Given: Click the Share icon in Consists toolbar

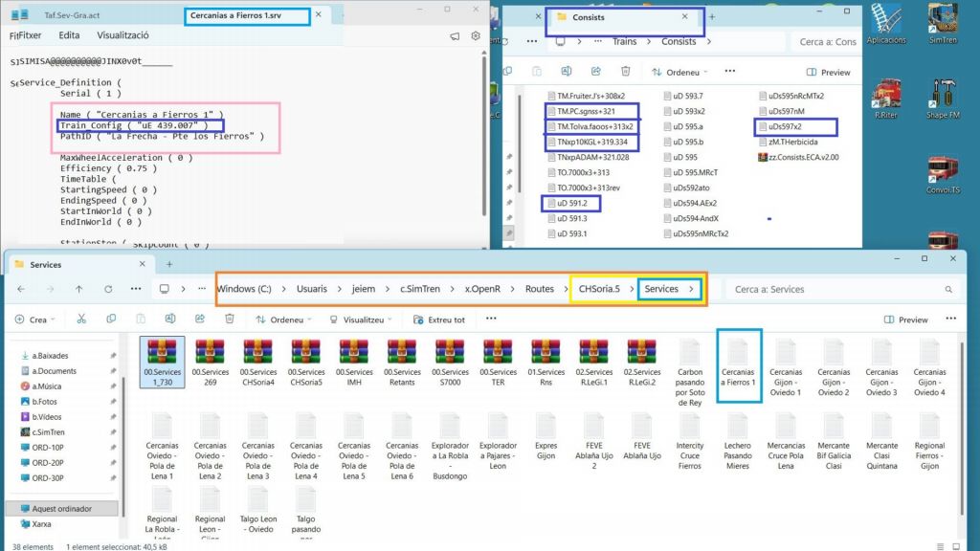Looking at the screenshot, I should [595, 71].
